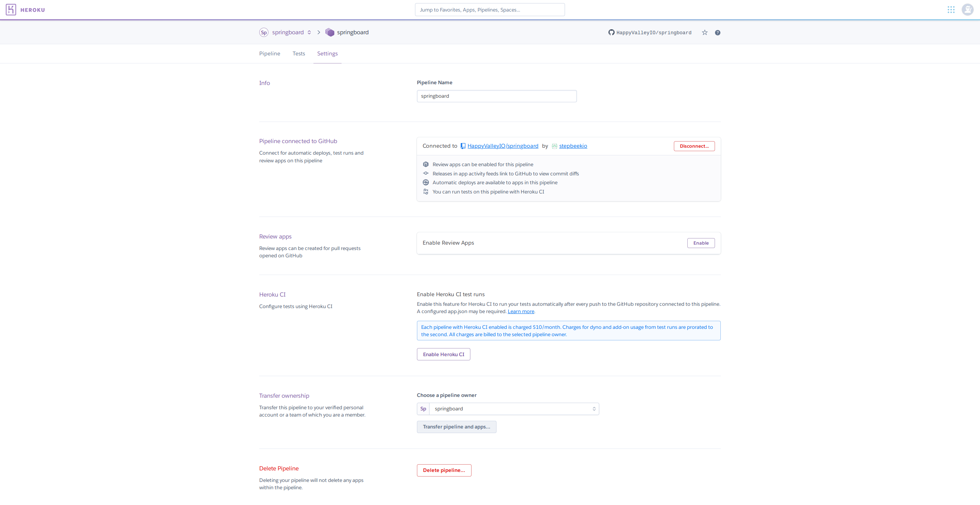Click the purple hexagon pipeline icon
The width and height of the screenshot is (980, 505).
330,32
